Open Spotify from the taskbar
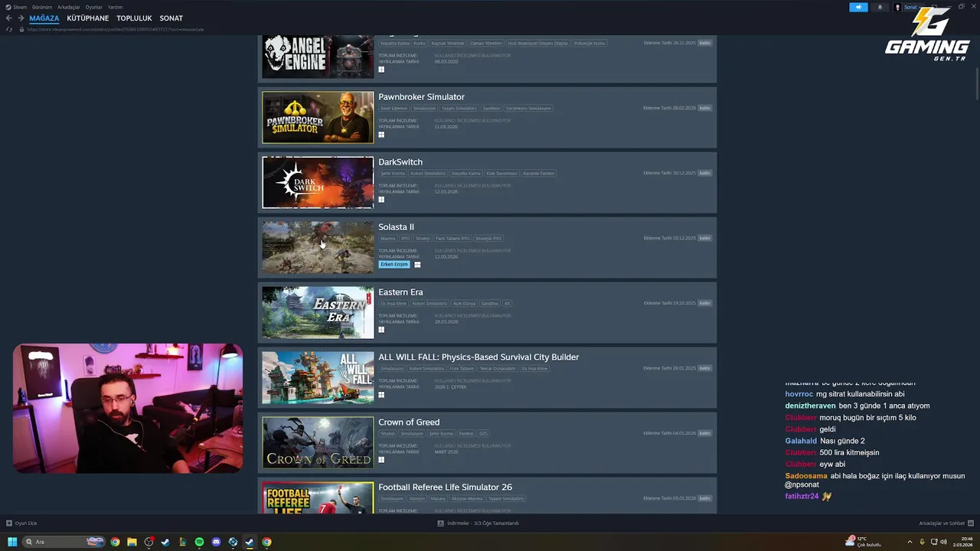Image resolution: width=980 pixels, height=551 pixels. pos(199,542)
